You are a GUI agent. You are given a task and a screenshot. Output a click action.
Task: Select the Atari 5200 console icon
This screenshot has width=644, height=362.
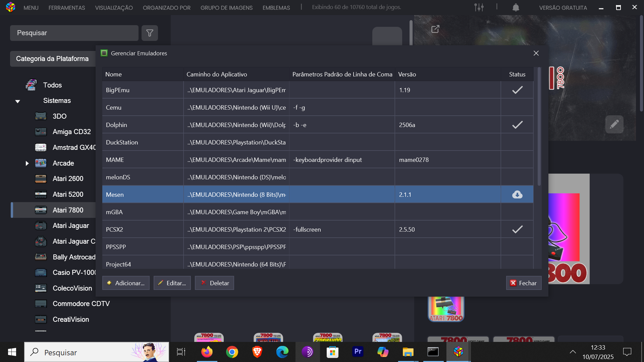[41, 194]
